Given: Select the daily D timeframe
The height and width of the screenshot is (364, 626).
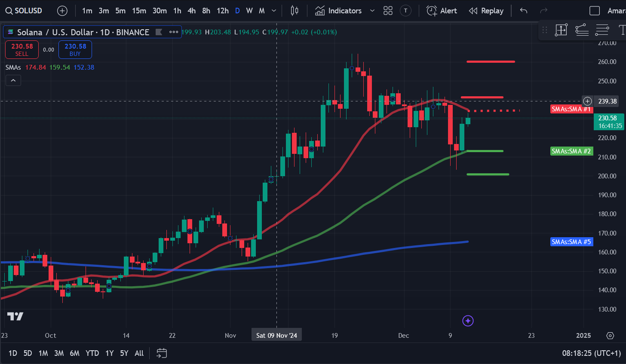Looking at the screenshot, I should 237,11.
